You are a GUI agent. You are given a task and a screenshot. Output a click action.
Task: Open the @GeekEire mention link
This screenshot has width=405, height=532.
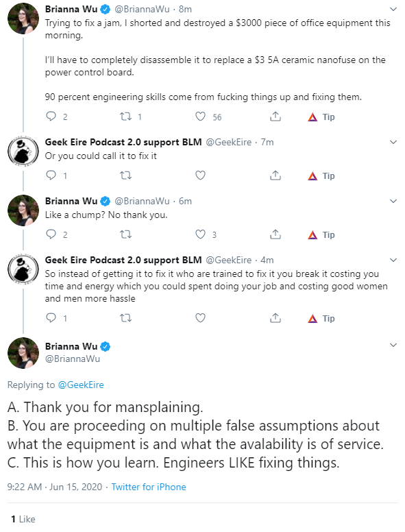pos(81,385)
